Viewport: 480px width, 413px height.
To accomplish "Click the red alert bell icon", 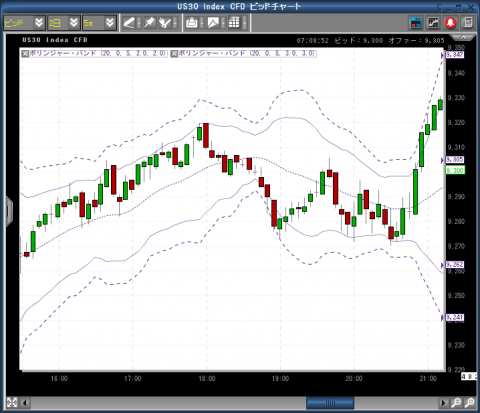I will (451, 23).
